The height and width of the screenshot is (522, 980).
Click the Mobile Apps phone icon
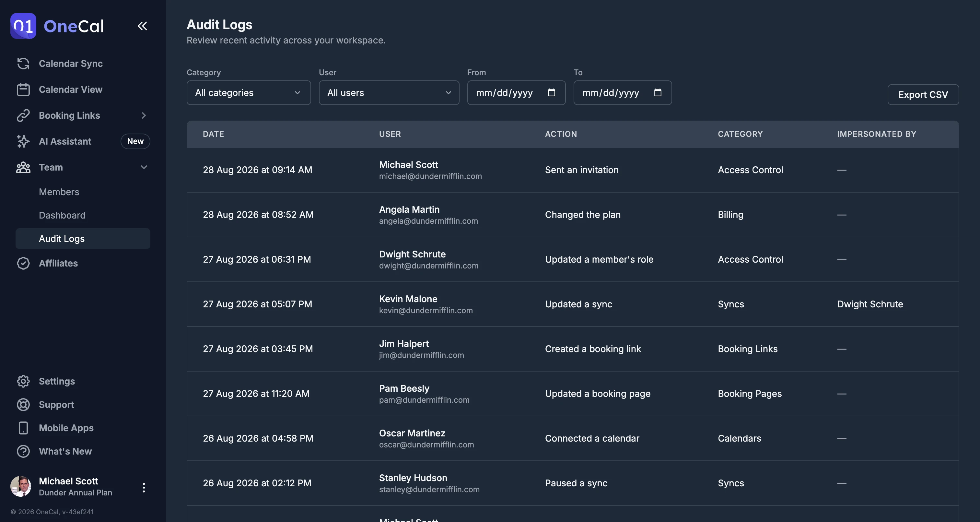tap(23, 428)
